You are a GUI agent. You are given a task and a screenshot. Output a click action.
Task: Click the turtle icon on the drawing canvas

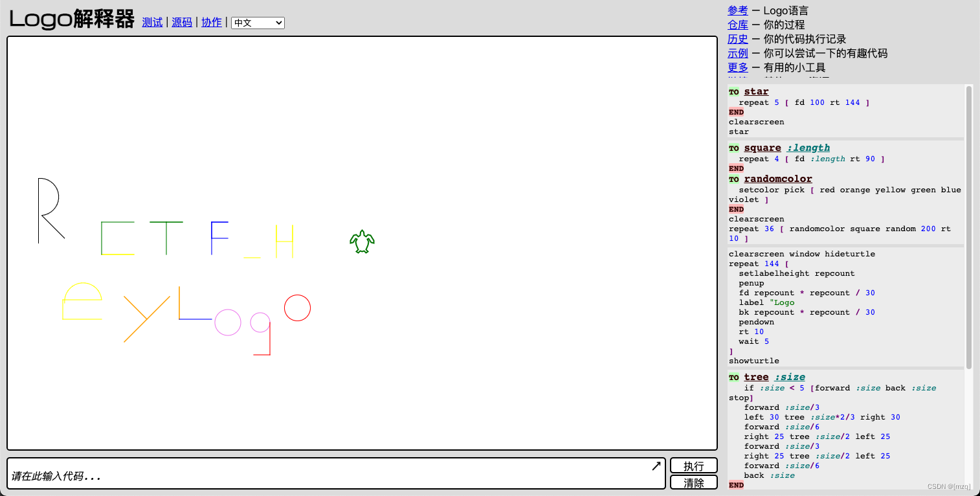click(363, 242)
